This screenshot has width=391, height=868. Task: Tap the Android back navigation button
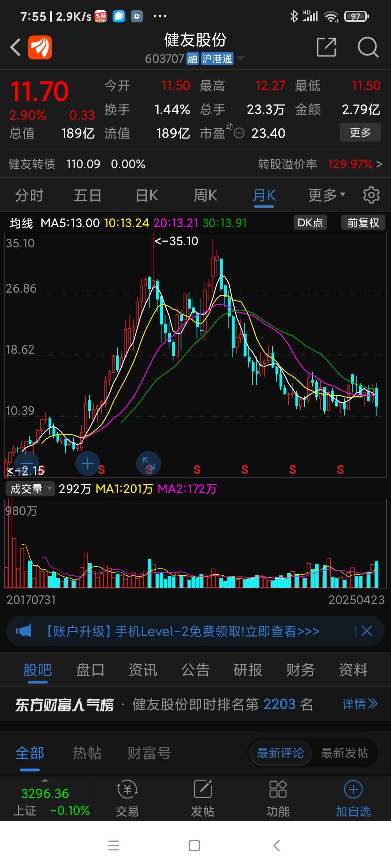click(277, 846)
